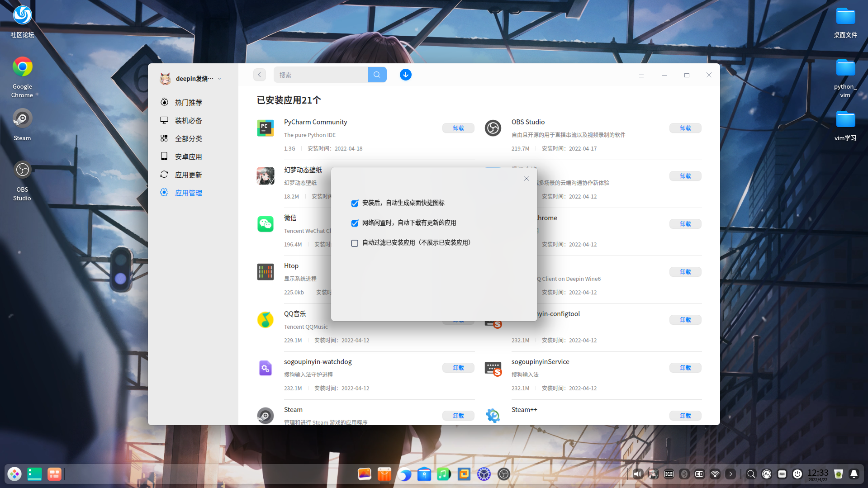
Task: Go back with the back arrow button
Action: coord(260,75)
